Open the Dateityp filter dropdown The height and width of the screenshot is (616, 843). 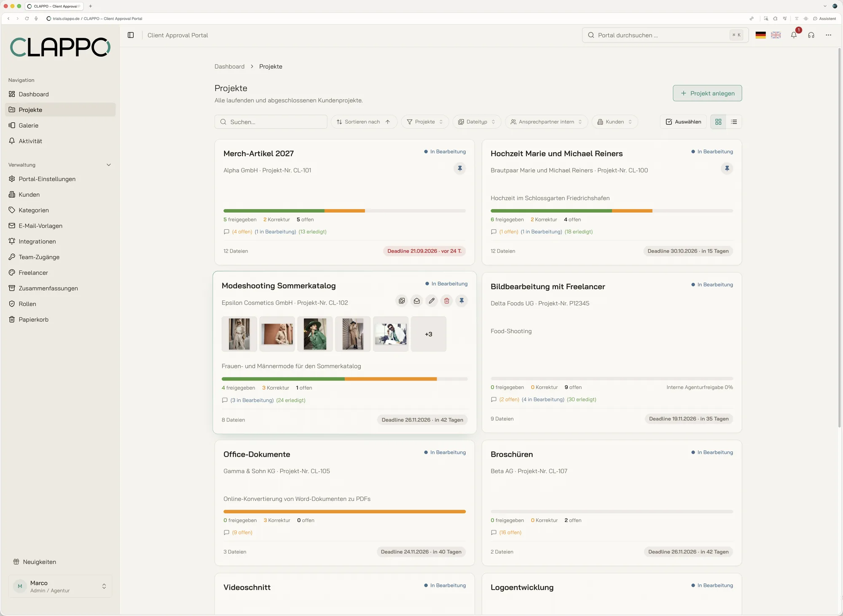coord(477,122)
